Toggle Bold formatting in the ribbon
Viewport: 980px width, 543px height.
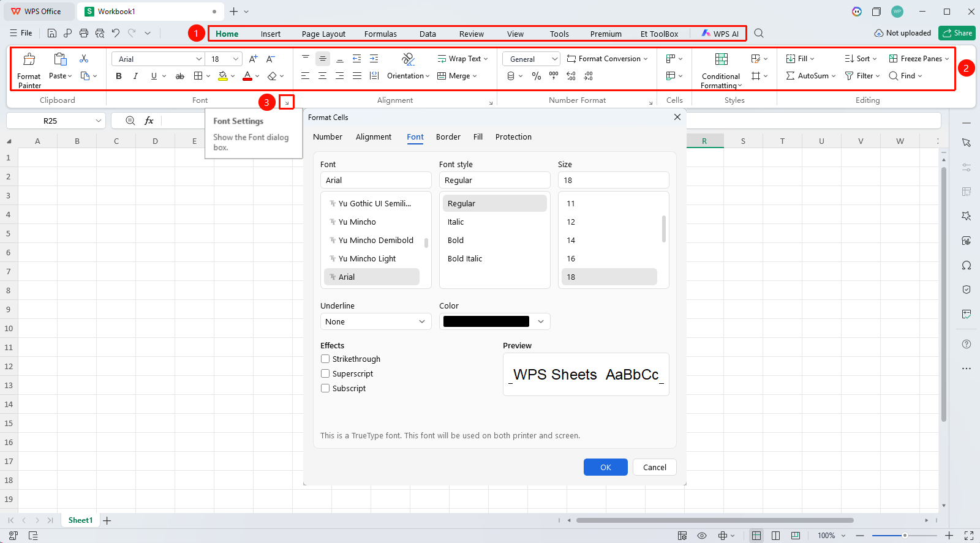click(x=119, y=76)
